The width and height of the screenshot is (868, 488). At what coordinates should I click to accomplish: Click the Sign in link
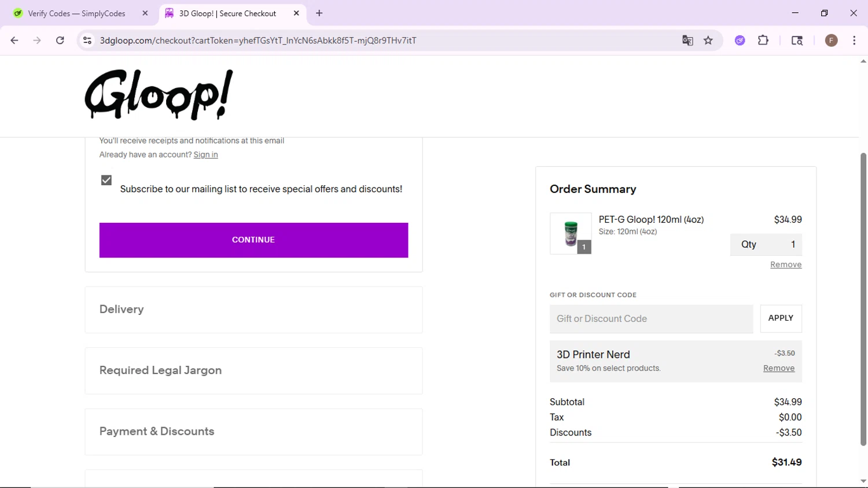coord(205,155)
